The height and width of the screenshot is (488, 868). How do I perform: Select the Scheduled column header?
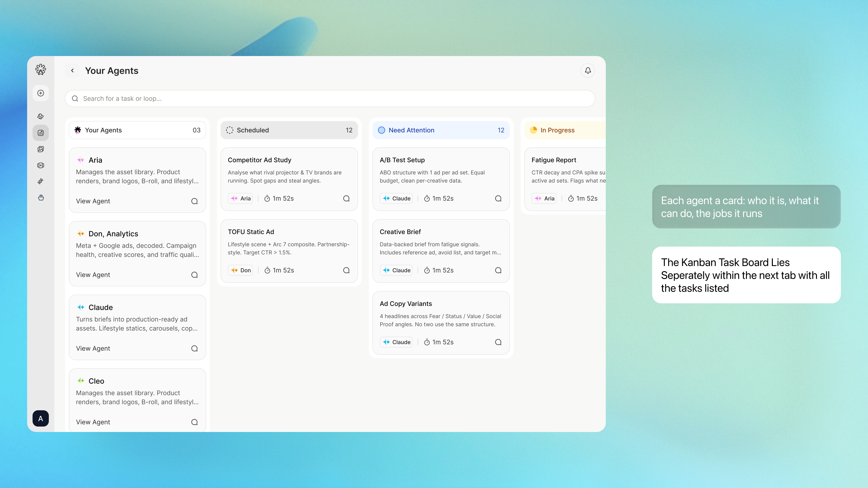click(x=289, y=130)
